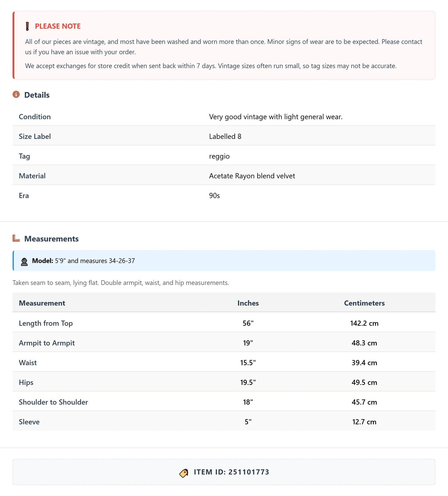Screen dimensions: 448x496
Task: Select the Hips 49.5 cm value
Action: tap(364, 383)
